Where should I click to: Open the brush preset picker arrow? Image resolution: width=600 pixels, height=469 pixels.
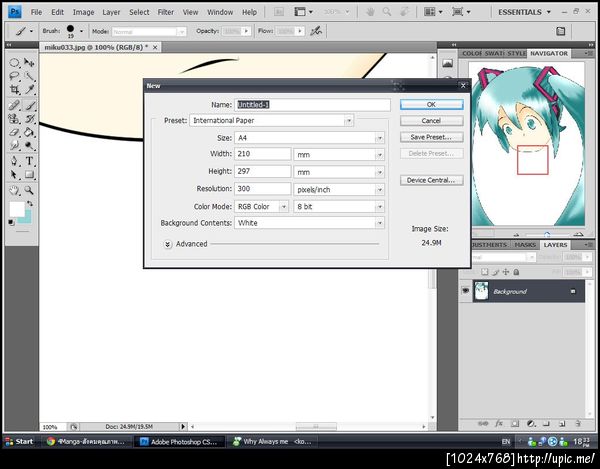click(x=81, y=31)
